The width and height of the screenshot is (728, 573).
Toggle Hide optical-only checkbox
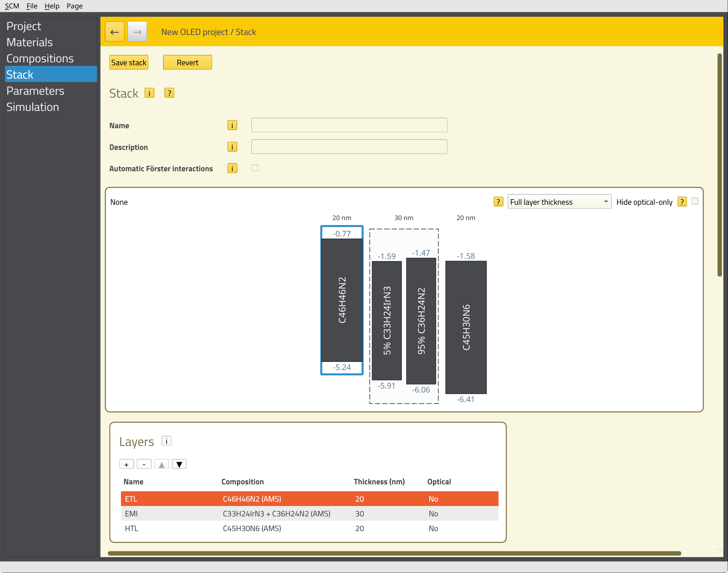coord(695,201)
